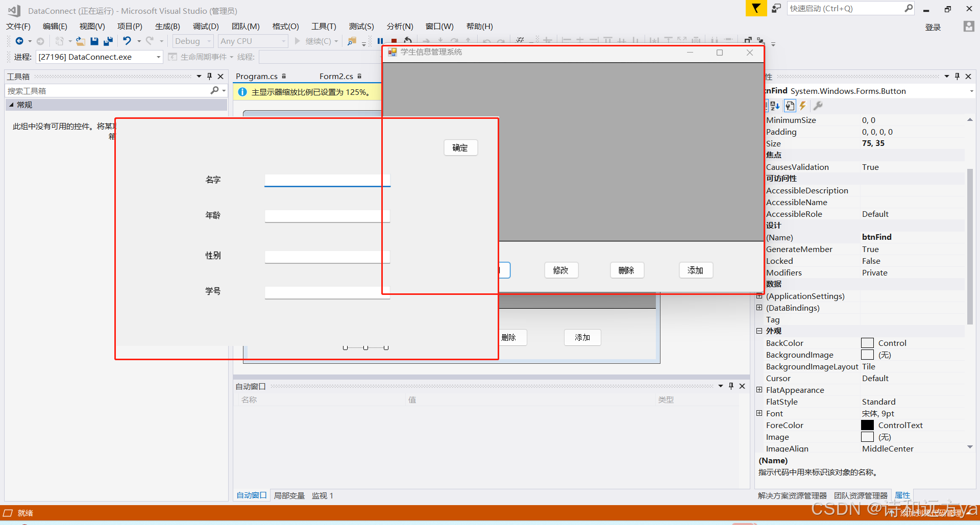This screenshot has height=525, width=980.
Task: Open the 调试(D) menu
Action: point(206,27)
